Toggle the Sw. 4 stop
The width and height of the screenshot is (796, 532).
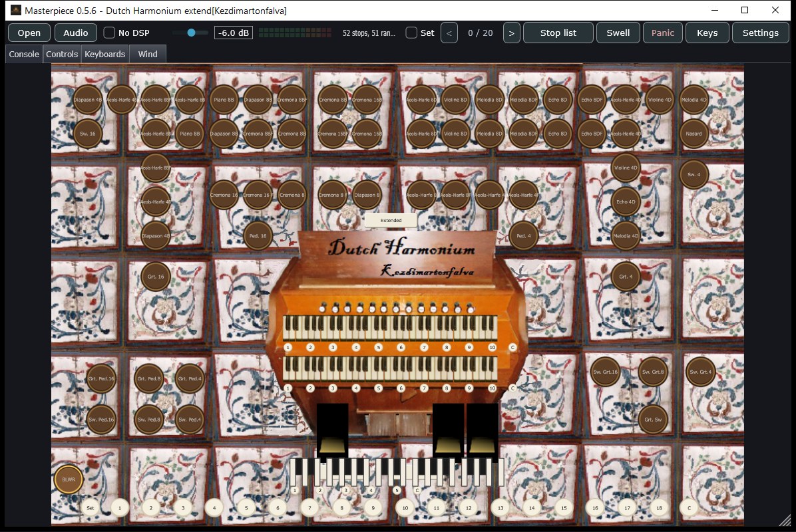pos(694,174)
